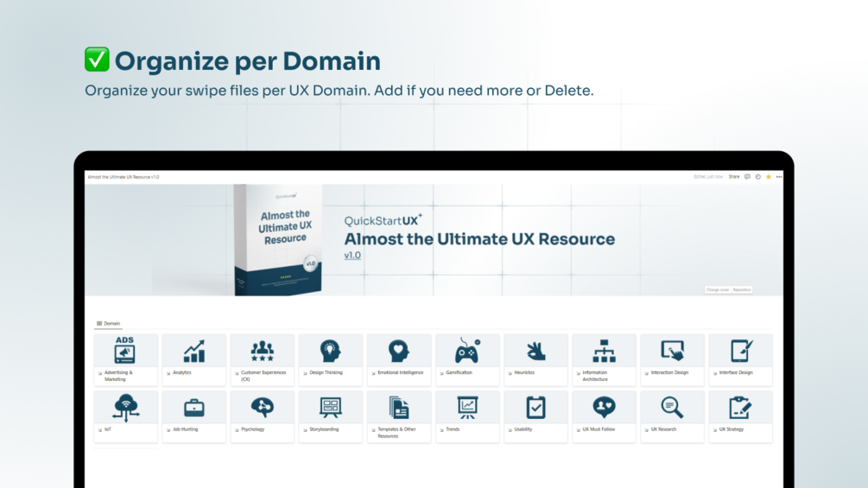Click the QuickStartUX logo text on cover

click(x=383, y=220)
